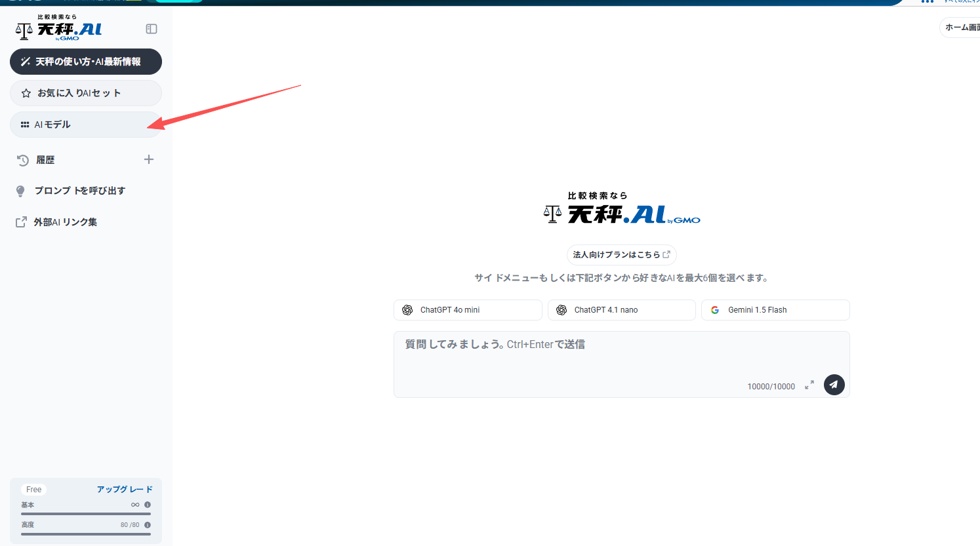Click the 高度 usage progress bar
980x546 pixels.
point(85,534)
